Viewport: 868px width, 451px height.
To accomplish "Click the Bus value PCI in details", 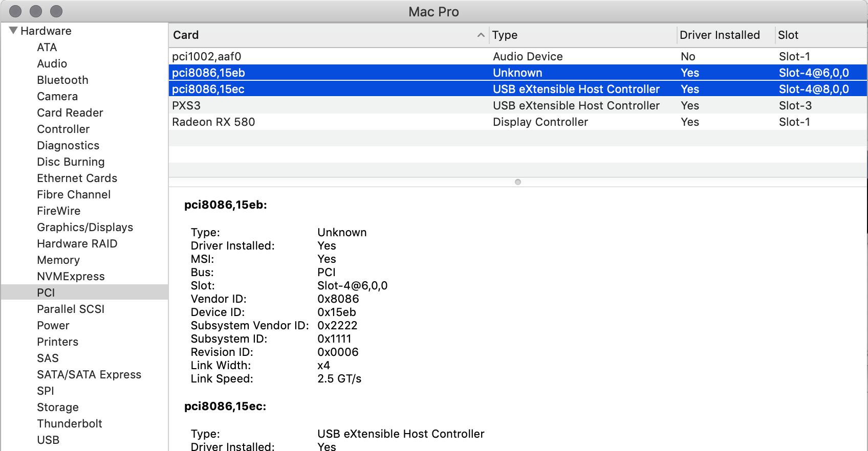I will pyautogui.click(x=327, y=273).
